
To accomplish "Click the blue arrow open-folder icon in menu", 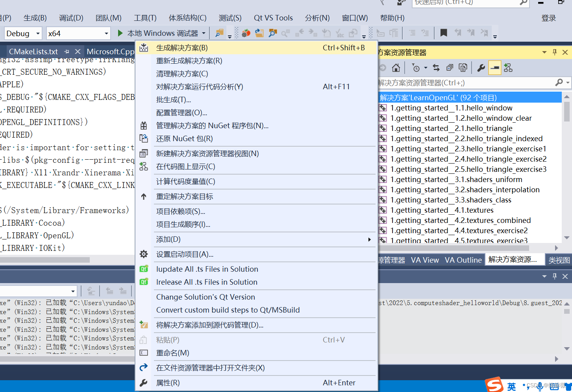I will [x=144, y=368].
